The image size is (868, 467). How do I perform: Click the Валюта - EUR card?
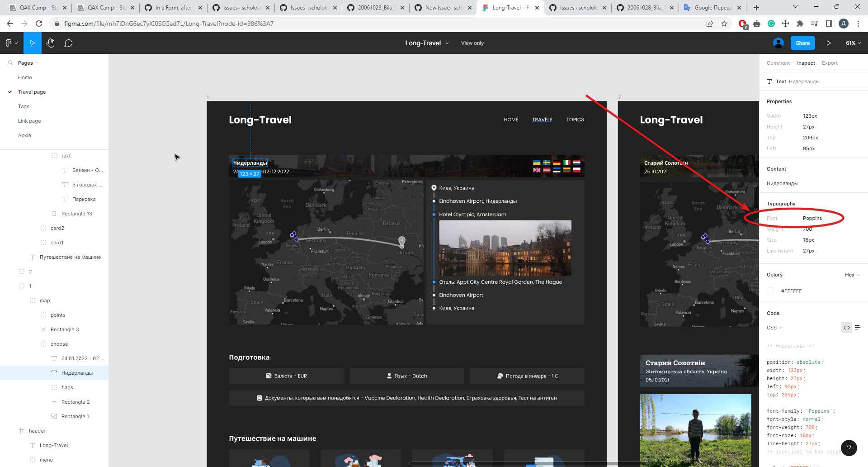286,376
